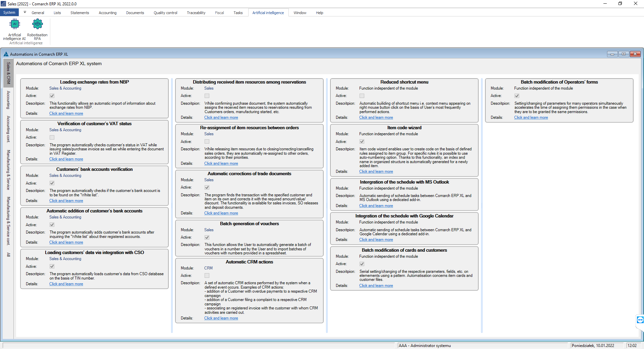Enable Active for Distributing received item resources

(207, 96)
